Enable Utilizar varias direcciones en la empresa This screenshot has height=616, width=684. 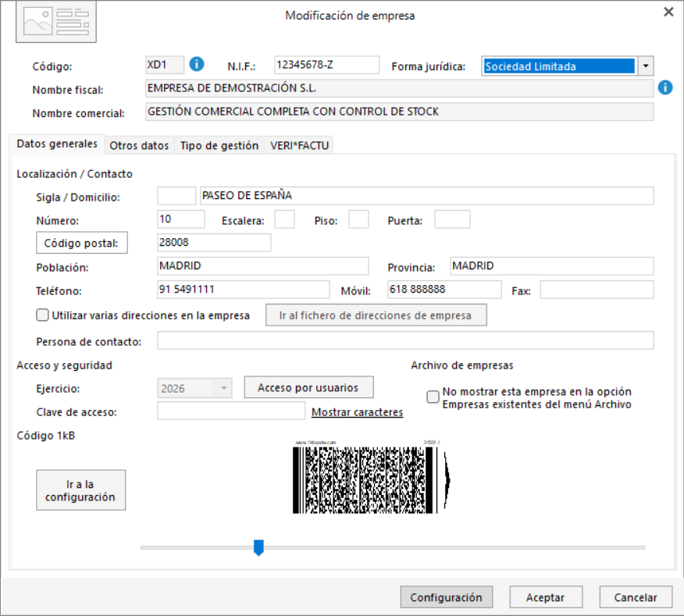(42, 315)
